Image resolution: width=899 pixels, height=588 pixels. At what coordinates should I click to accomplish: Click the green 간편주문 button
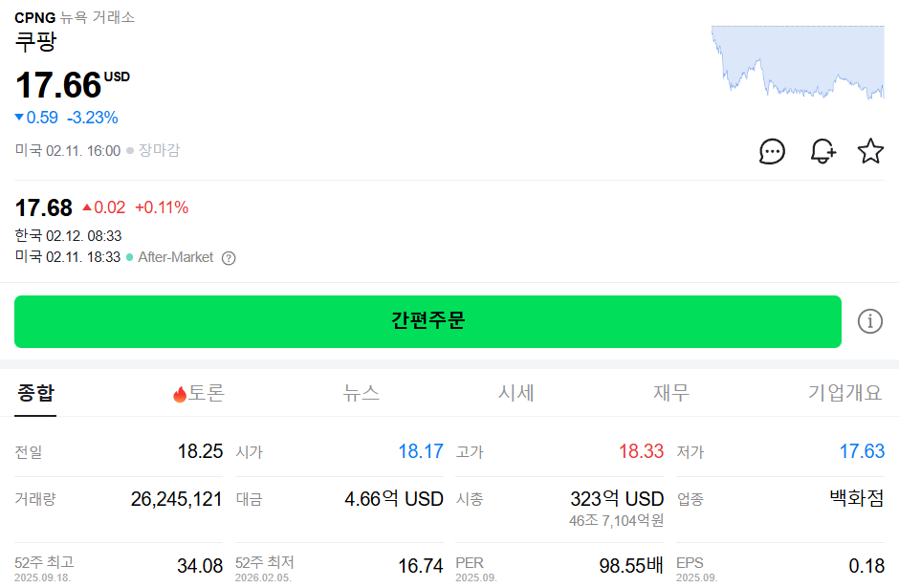(x=428, y=321)
